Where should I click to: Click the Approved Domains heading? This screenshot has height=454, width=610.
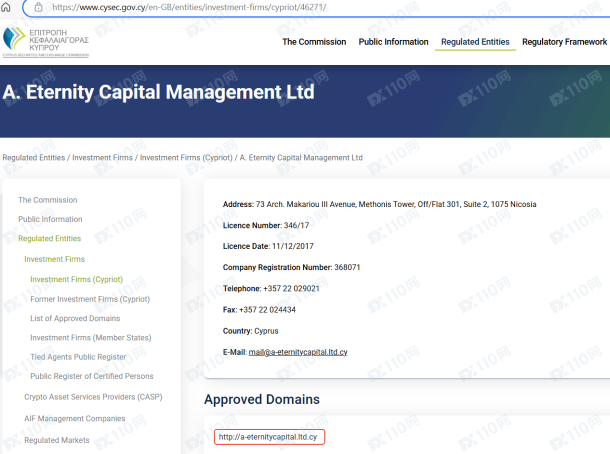coord(262,400)
